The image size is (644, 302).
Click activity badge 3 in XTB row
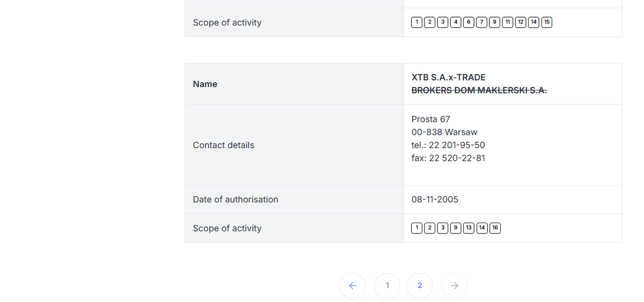pos(443,228)
